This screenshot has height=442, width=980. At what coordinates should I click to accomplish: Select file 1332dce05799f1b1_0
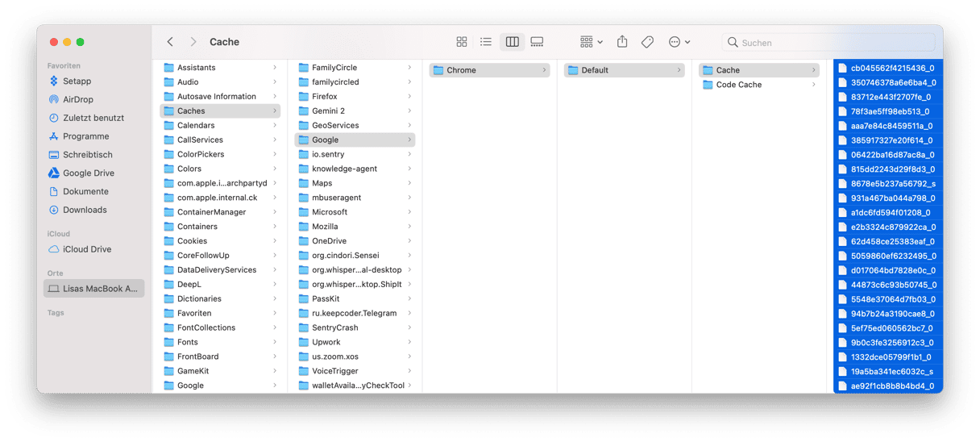[x=888, y=357]
